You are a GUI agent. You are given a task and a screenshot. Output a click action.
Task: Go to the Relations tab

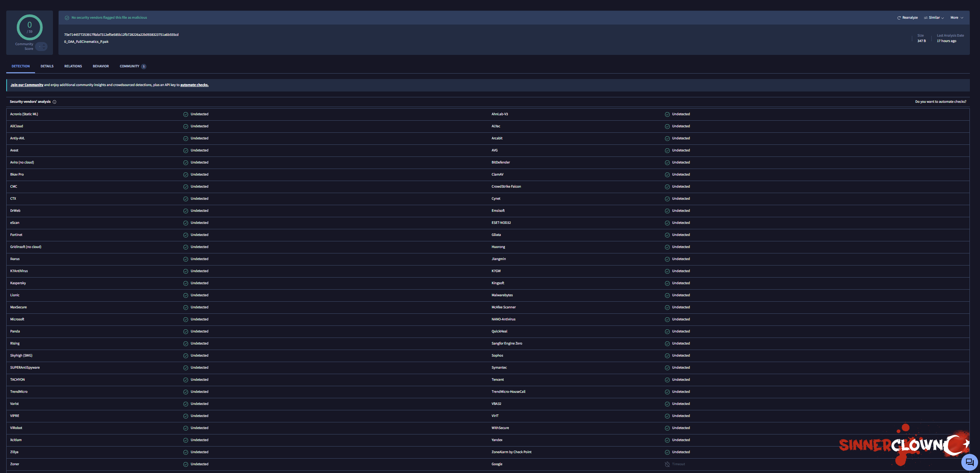click(73, 66)
